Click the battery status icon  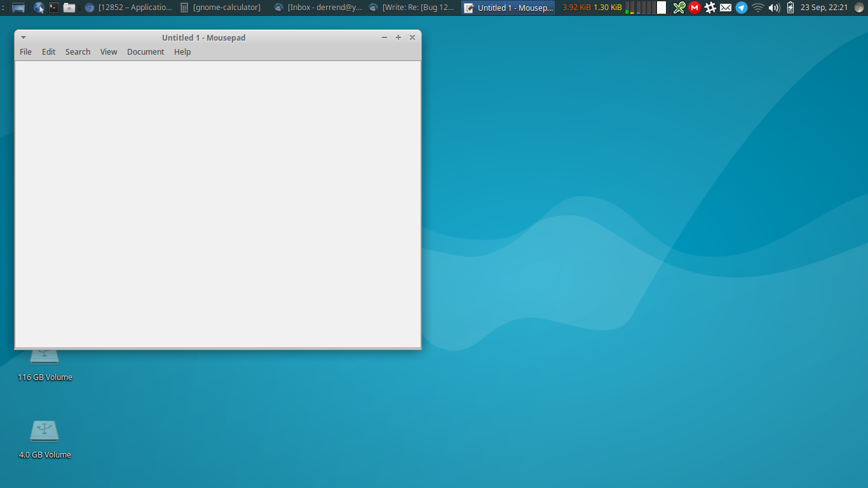pyautogui.click(x=790, y=8)
